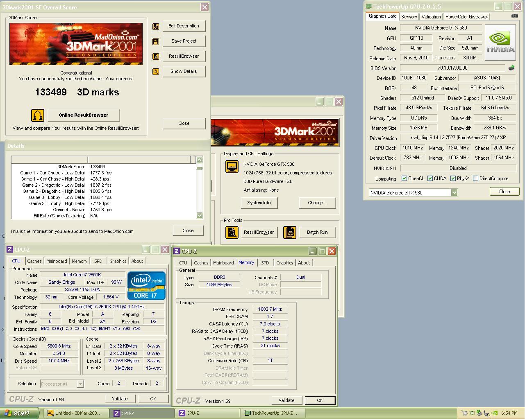Click the DRAM Frequency 1002.7 MHz field
This screenshot has width=525, height=420.
coord(270,309)
